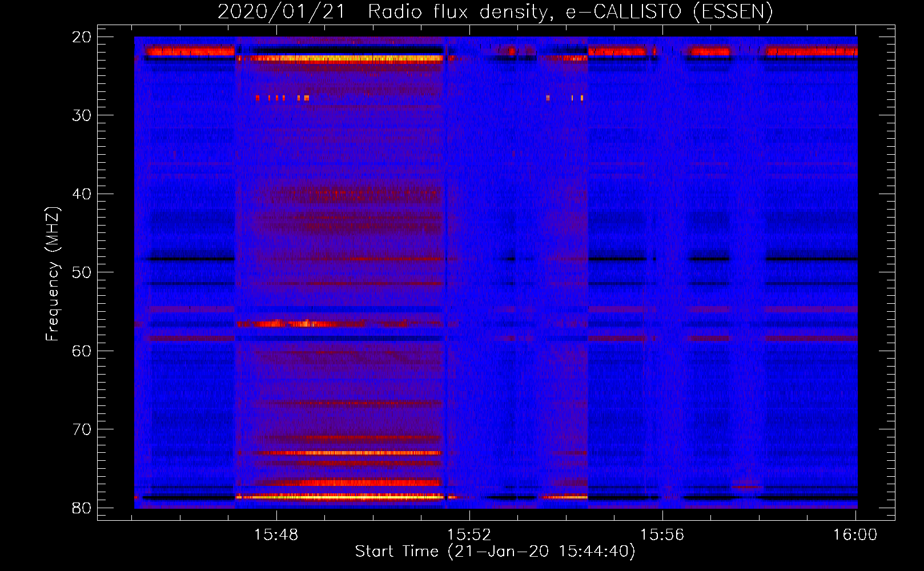Click the 16:00 time tick label
Image resolution: width=924 pixels, height=571 pixels.
point(855,534)
